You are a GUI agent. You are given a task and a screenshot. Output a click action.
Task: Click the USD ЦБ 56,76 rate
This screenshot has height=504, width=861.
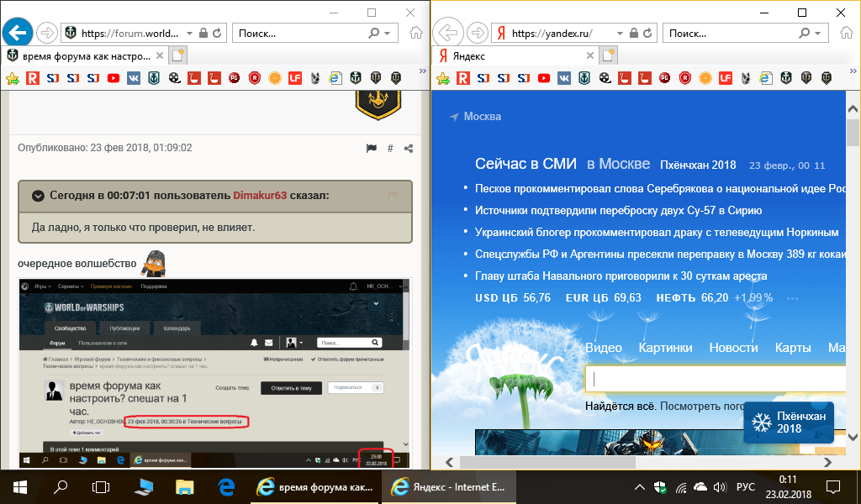coord(513,298)
